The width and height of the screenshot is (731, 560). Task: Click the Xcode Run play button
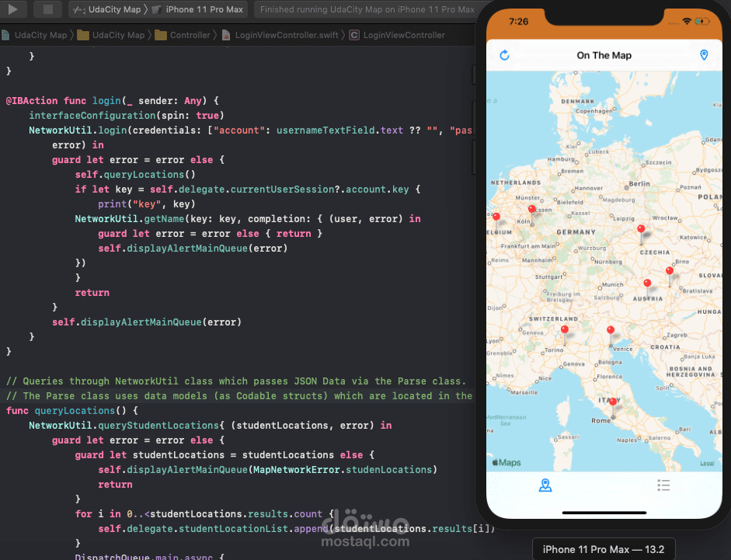coord(13,9)
